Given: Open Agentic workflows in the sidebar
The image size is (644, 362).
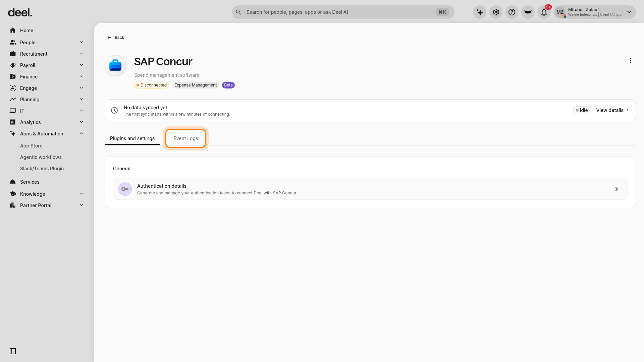Looking at the screenshot, I should (41, 157).
